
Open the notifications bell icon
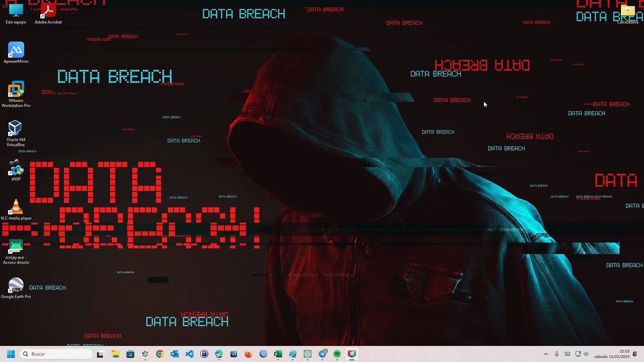pyautogui.click(x=635, y=354)
